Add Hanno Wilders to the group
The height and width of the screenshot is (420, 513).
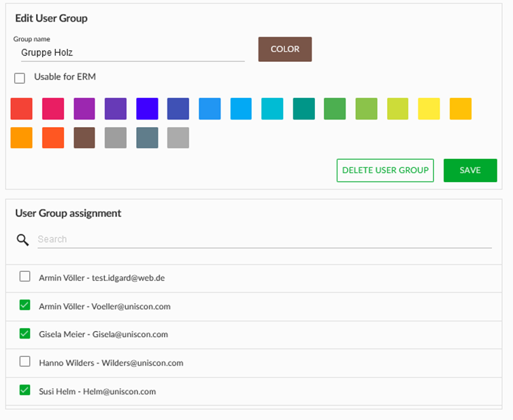[25, 362]
